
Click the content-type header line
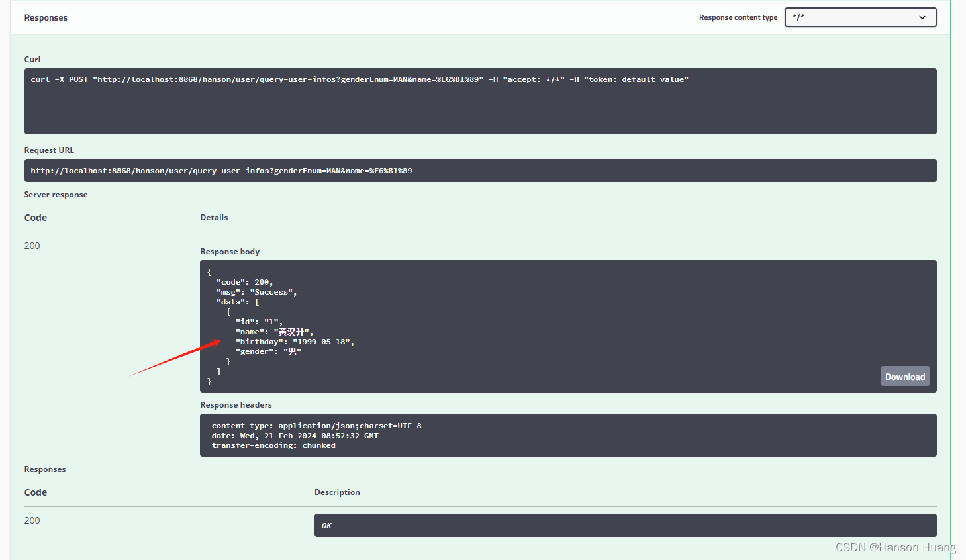tap(316, 426)
